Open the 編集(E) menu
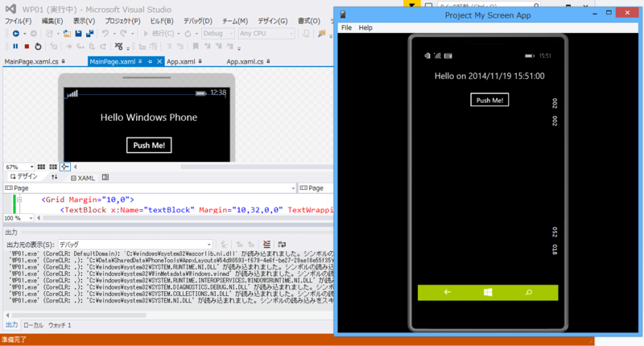This screenshot has height=346, width=644. (x=52, y=21)
